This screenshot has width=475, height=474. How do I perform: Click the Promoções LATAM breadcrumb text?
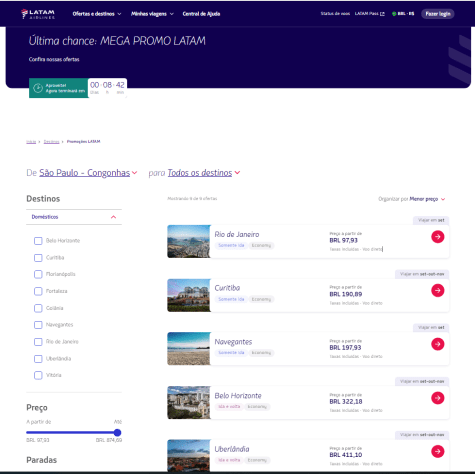pos(83,142)
